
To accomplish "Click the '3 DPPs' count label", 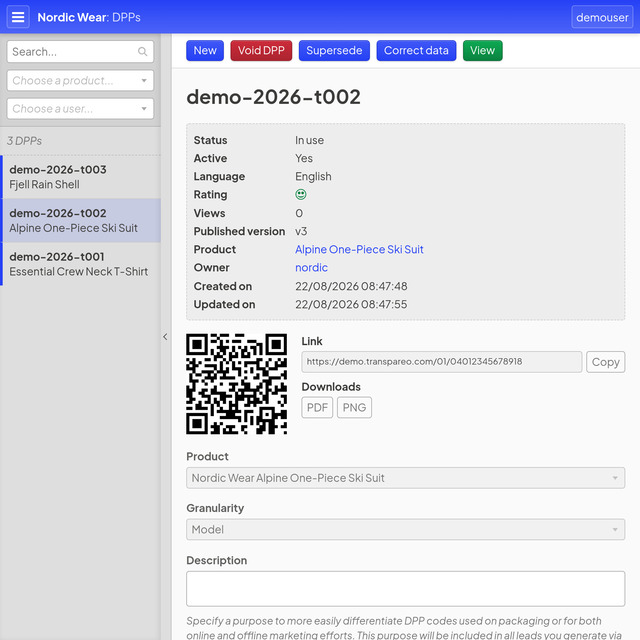I will pyautogui.click(x=24, y=141).
